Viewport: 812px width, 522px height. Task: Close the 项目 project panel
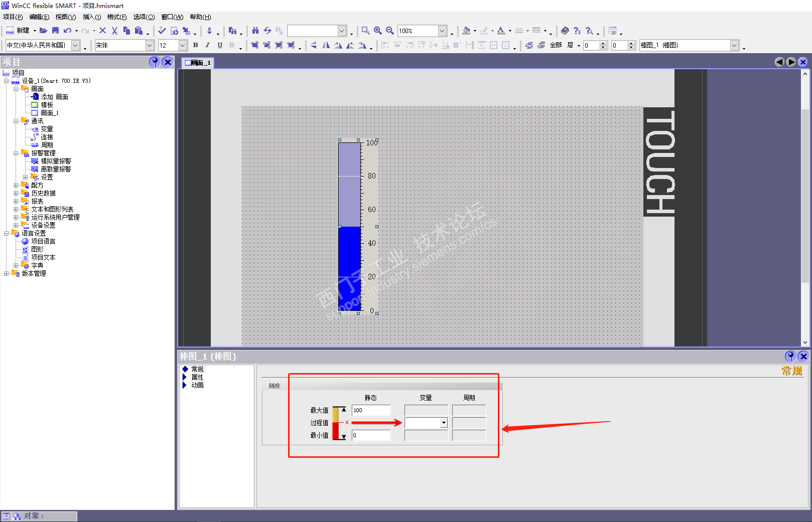168,62
